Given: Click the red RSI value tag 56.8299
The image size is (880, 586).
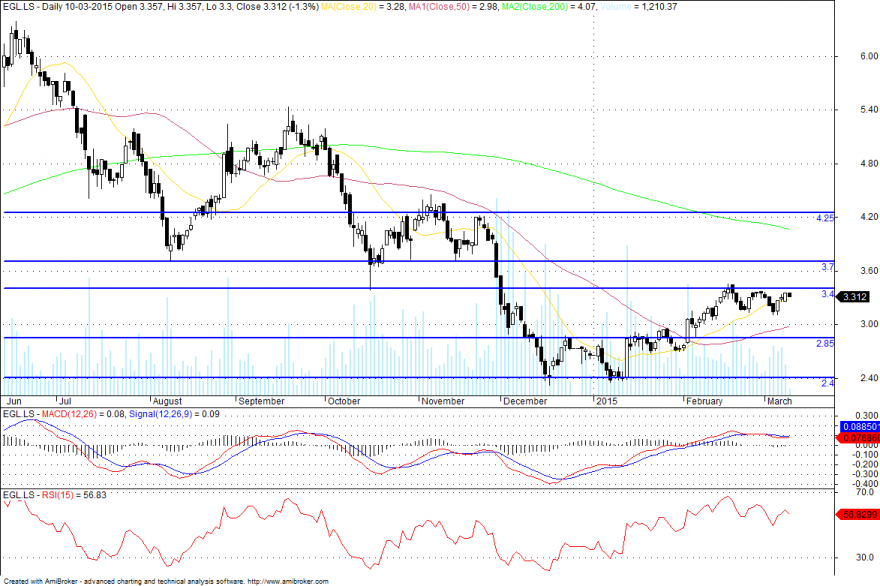Looking at the screenshot, I should [x=859, y=514].
